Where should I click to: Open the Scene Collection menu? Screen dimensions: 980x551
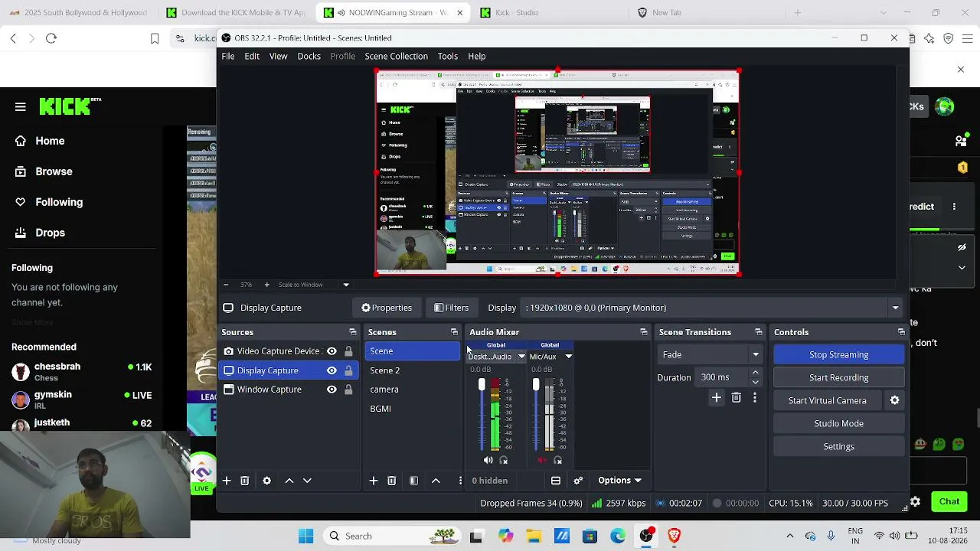(x=397, y=56)
